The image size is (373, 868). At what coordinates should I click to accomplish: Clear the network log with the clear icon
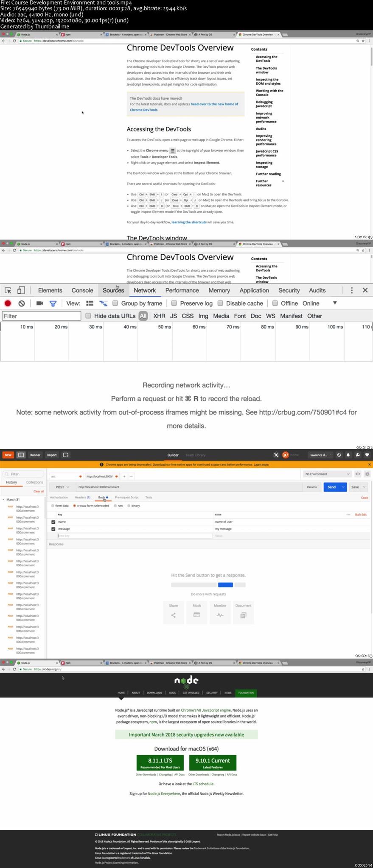tap(22, 303)
